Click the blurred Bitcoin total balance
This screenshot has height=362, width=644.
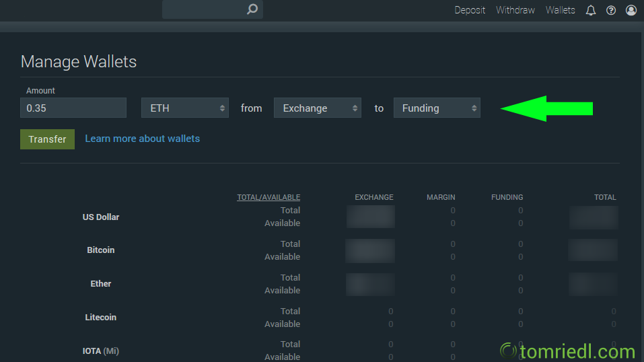(x=593, y=250)
